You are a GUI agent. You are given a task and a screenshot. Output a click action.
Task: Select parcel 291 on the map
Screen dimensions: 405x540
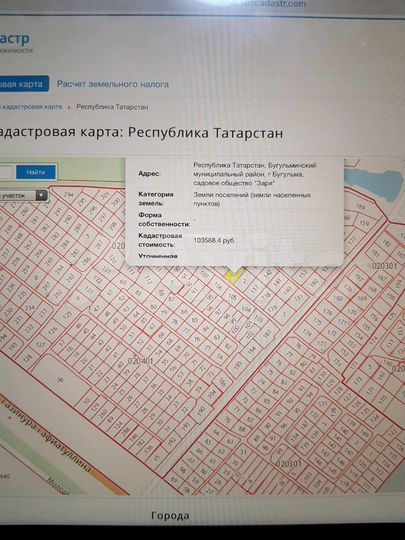pos(58,211)
